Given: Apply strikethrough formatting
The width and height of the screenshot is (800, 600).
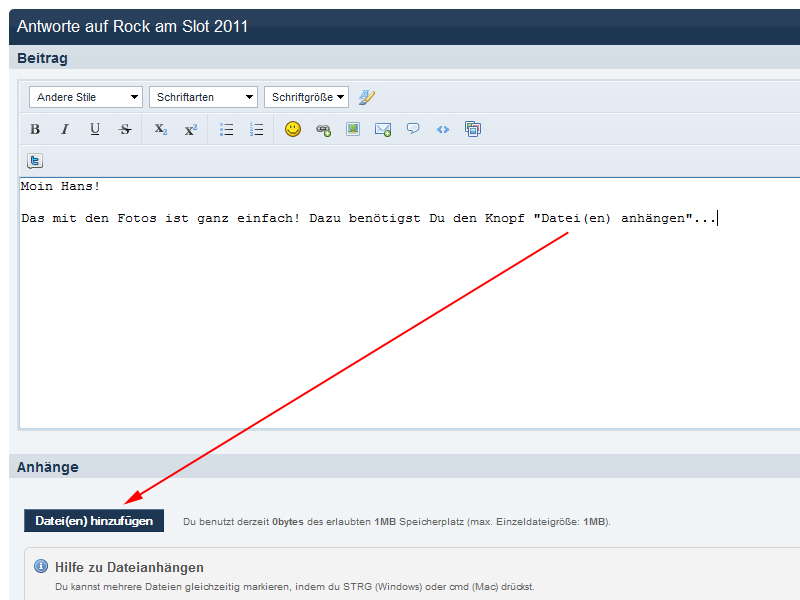Looking at the screenshot, I should (125, 129).
